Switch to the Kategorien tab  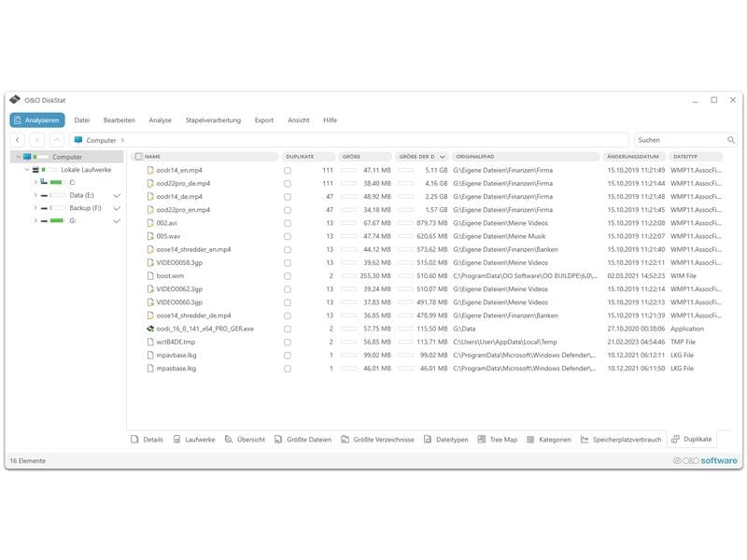coord(549,440)
